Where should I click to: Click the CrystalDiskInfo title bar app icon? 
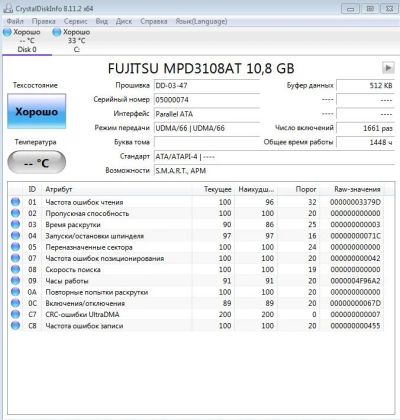[x=8, y=8]
